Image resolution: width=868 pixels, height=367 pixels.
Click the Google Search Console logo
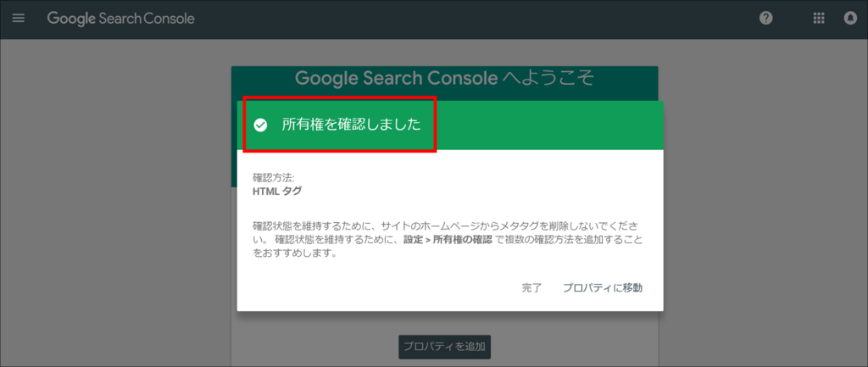(x=120, y=19)
